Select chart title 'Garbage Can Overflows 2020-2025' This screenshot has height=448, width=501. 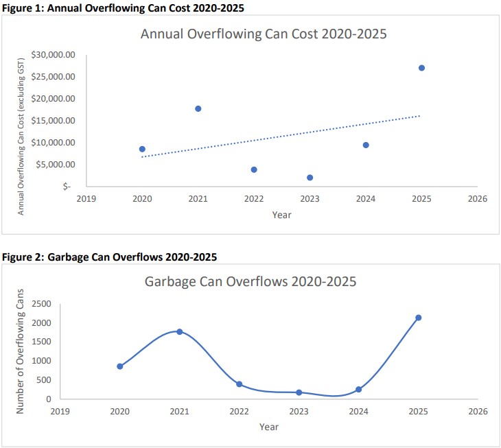click(250, 282)
